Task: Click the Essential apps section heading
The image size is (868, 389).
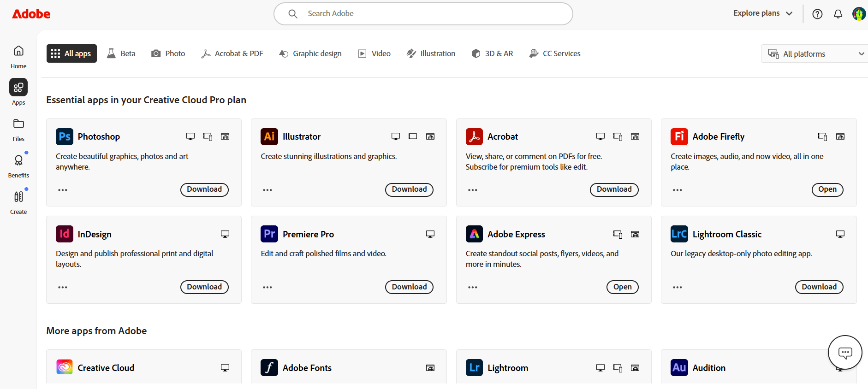Action: pyautogui.click(x=146, y=100)
